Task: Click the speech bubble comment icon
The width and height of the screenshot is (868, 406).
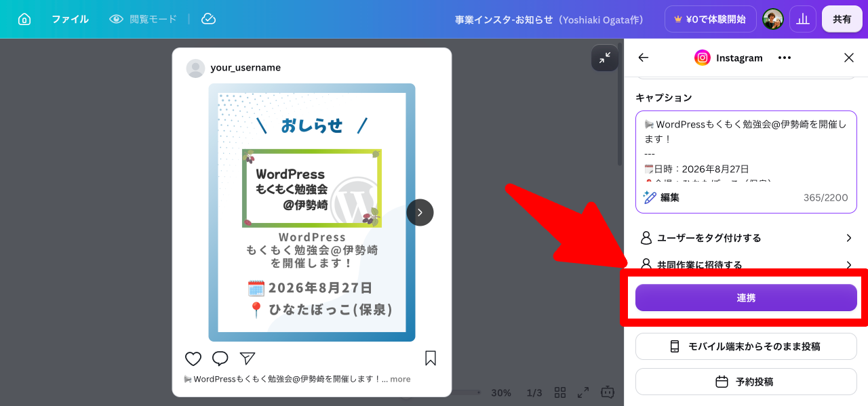Action: click(220, 359)
